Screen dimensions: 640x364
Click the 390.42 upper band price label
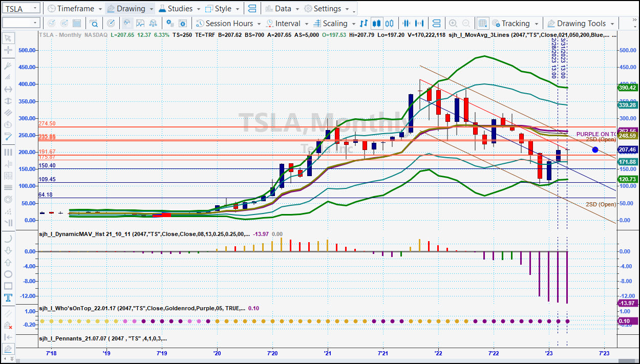click(627, 88)
